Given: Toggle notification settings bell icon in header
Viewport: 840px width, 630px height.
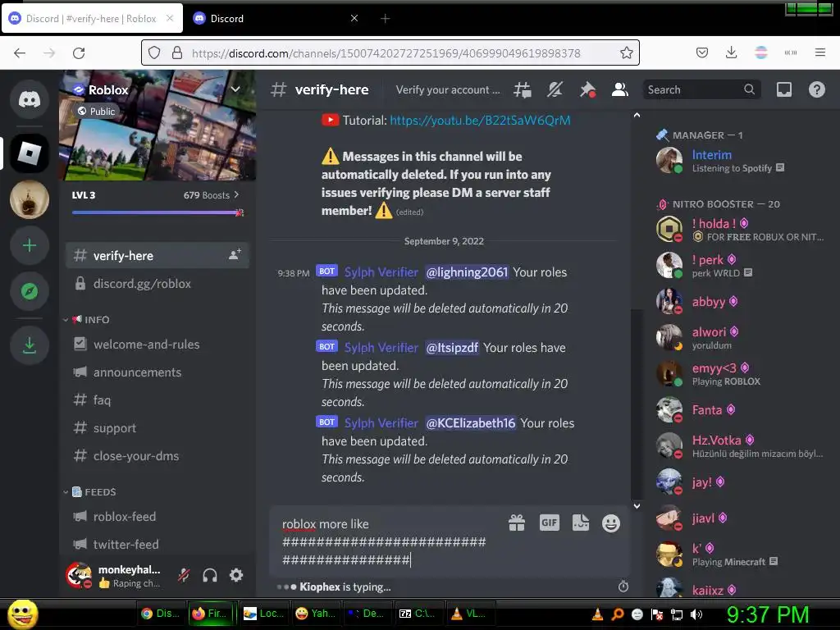Looking at the screenshot, I should (x=555, y=89).
